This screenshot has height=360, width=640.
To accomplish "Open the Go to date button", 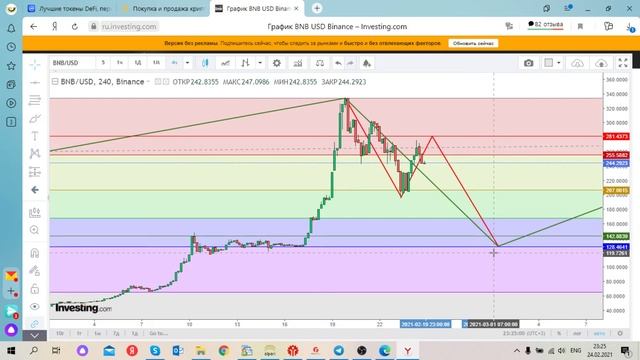I will click(x=158, y=333).
